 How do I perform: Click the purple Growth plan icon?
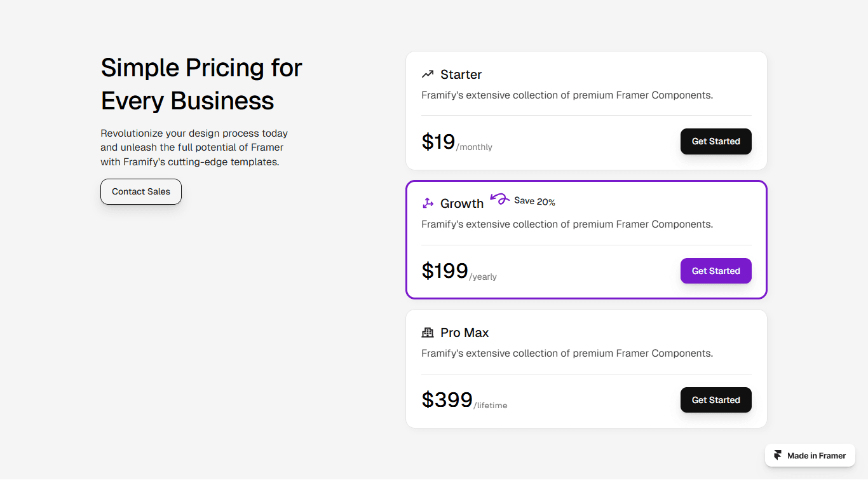(428, 203)
